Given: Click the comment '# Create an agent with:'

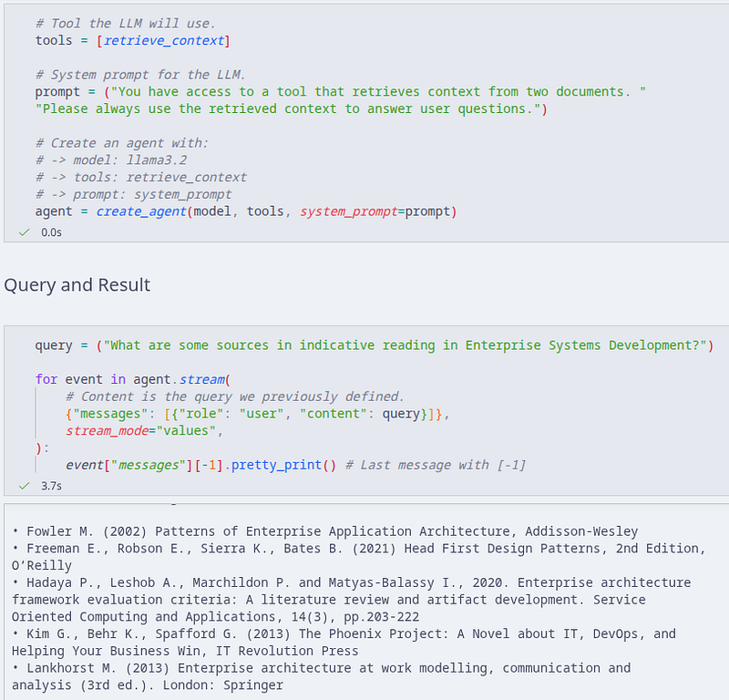Looking at the screenshot, I should point(122,143).
